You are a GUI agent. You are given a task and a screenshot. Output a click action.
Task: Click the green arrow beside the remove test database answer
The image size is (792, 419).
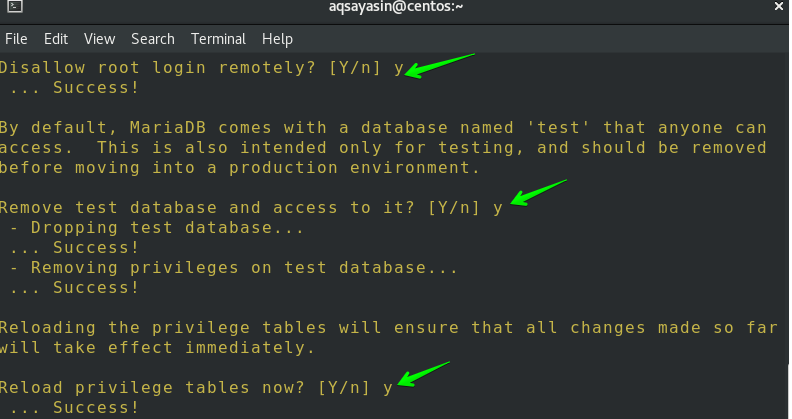tap(538, 191)
